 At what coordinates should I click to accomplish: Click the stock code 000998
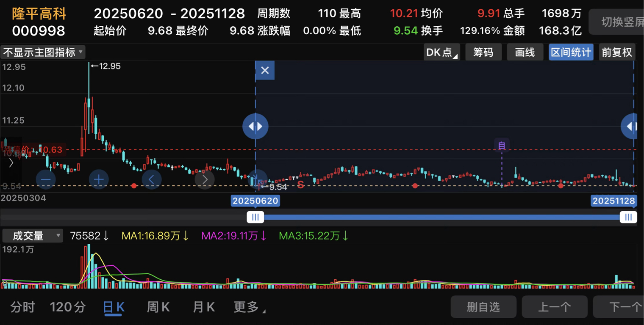pos(39,30)
